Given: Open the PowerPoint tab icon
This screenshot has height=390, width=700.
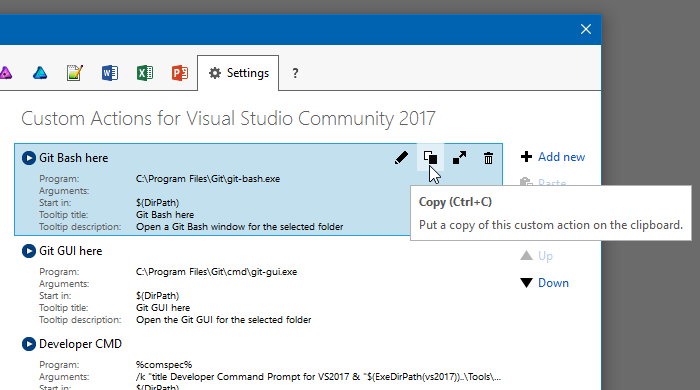Looking at the screenshot, I should coord(179,73).
